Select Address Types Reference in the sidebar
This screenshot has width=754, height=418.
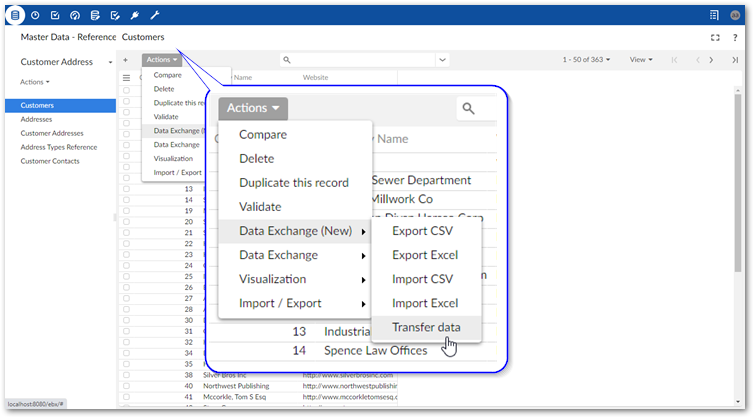59,147
